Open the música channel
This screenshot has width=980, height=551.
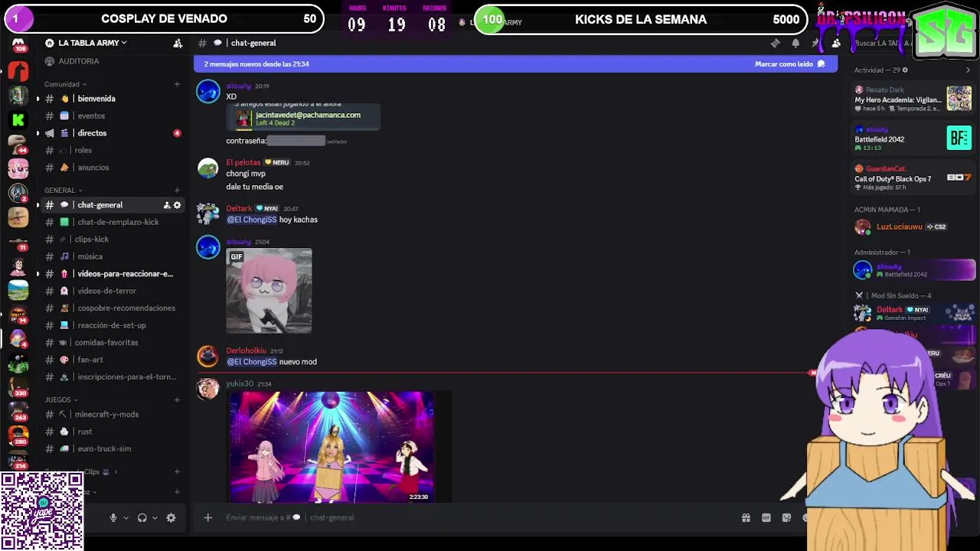[112, 256]
